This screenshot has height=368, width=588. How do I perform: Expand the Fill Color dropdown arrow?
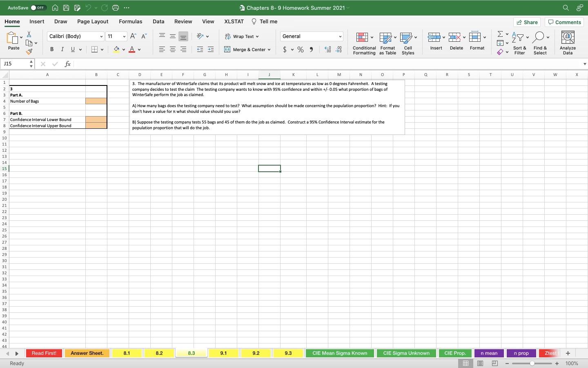coord(124,49)
